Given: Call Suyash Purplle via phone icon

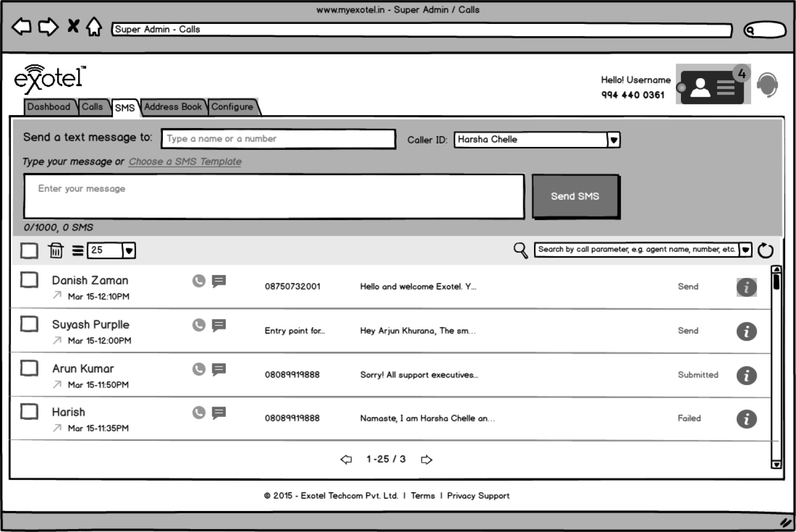Looking at the screenshot, I should pos(199,325).
